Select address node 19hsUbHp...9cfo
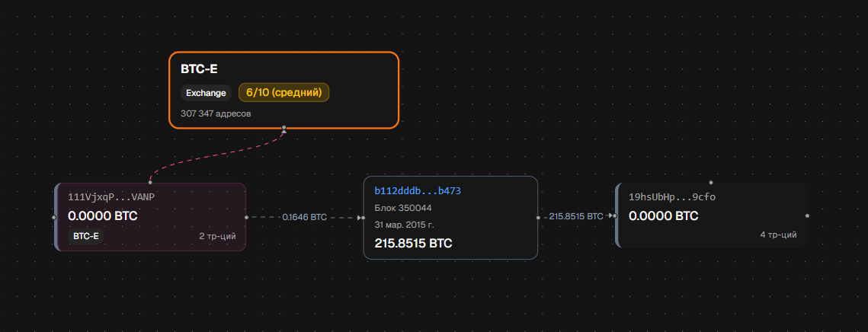 [711, 215]
